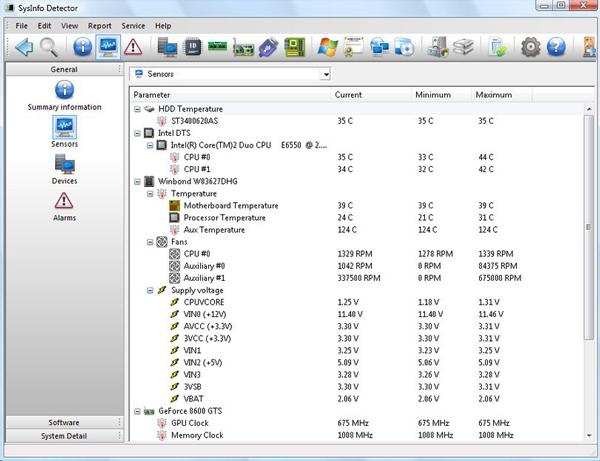Expand the Software panel section
The height and width of the screenshot is (461, 600).
click(64, 422)
